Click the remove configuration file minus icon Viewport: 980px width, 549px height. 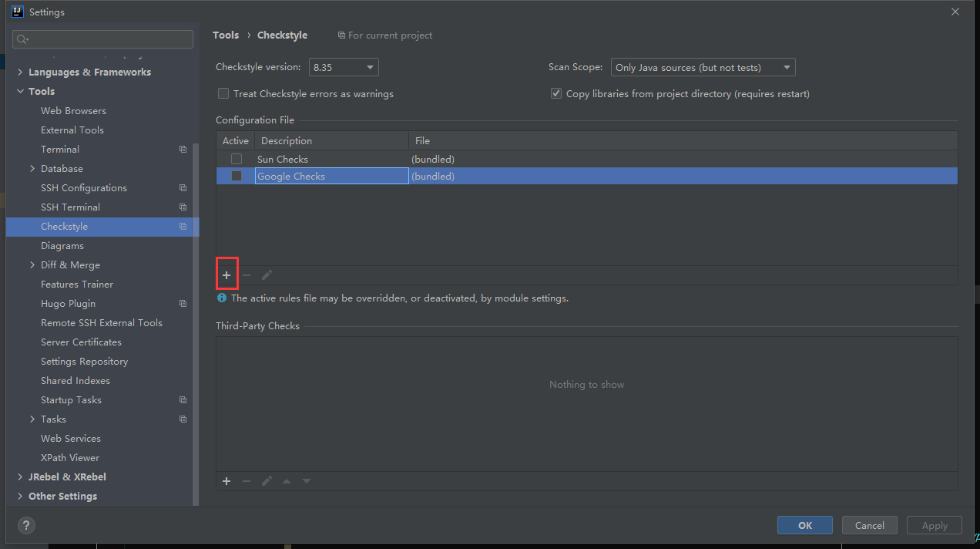click(247, 275)
